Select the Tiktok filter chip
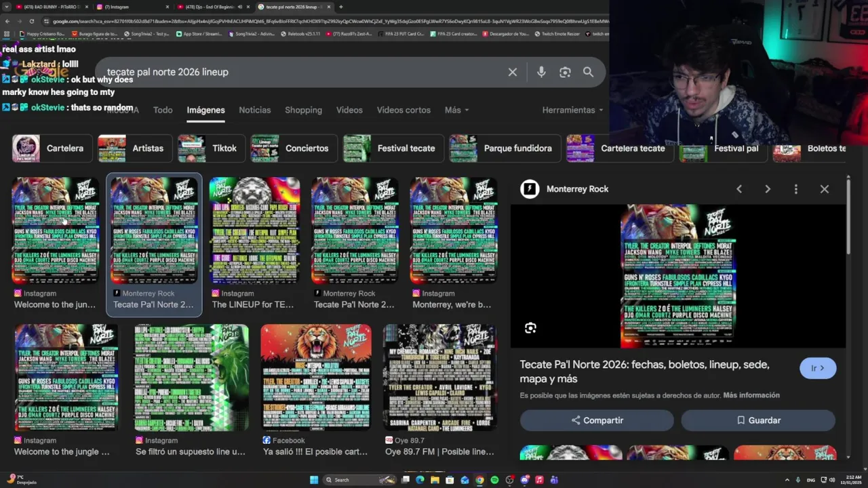 (x=210, y=148)
